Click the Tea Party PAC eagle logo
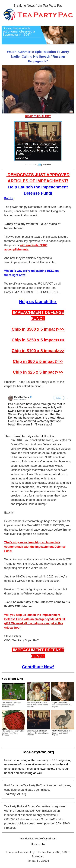The width and height of the screenshot is (76, 868). [9, 15]
